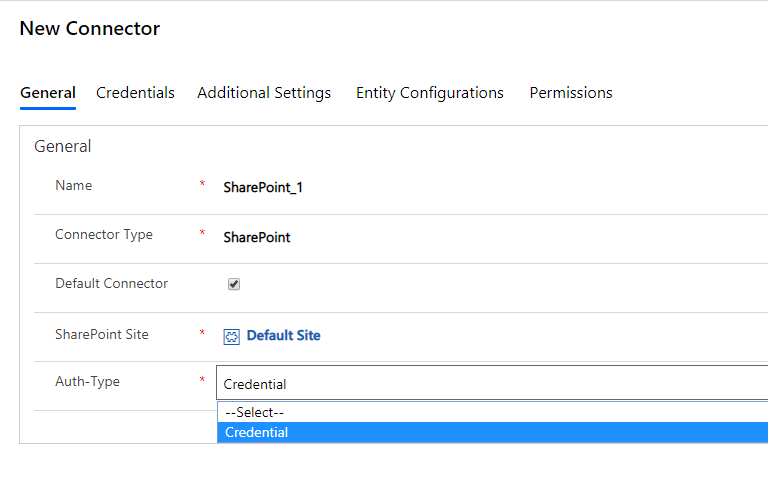Screen dimensions: 768x480
Task: Open the Permissions tab
Action: tap(571, 93)
